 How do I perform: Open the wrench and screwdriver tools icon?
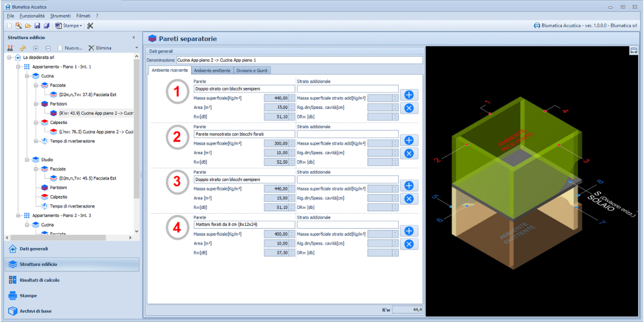coord(90,26)
